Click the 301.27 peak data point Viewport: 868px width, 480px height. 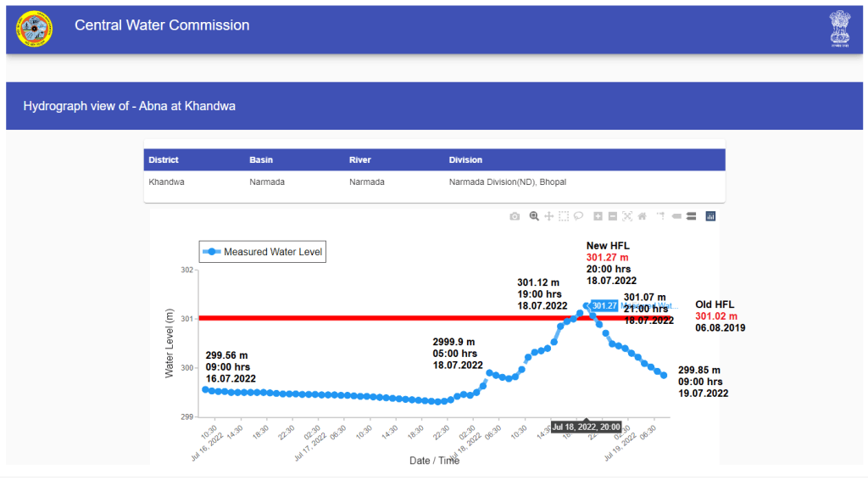(x=587, y=305)
